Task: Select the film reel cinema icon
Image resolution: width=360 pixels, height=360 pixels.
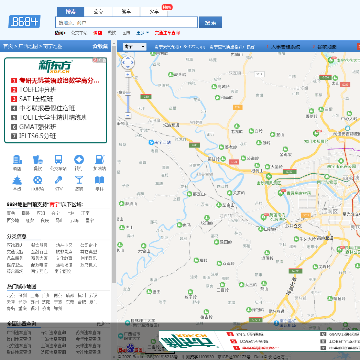Action: click(x=37, y=180)
